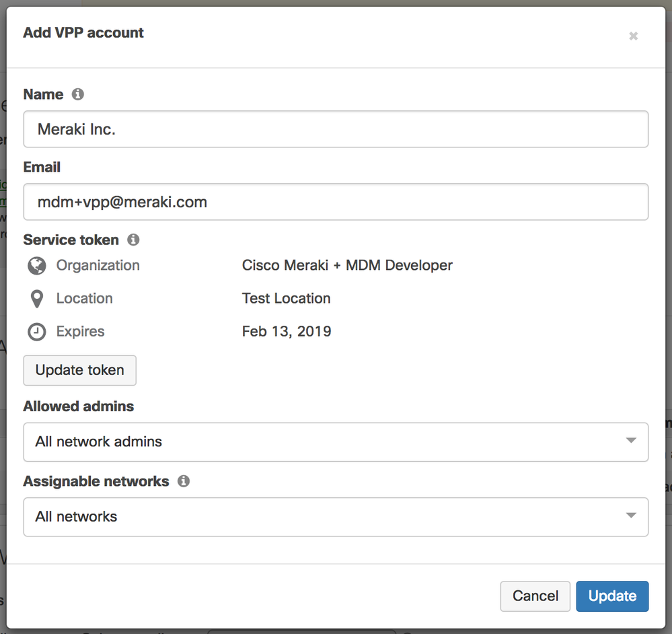Click the Organization label

[x=98, y=265]
